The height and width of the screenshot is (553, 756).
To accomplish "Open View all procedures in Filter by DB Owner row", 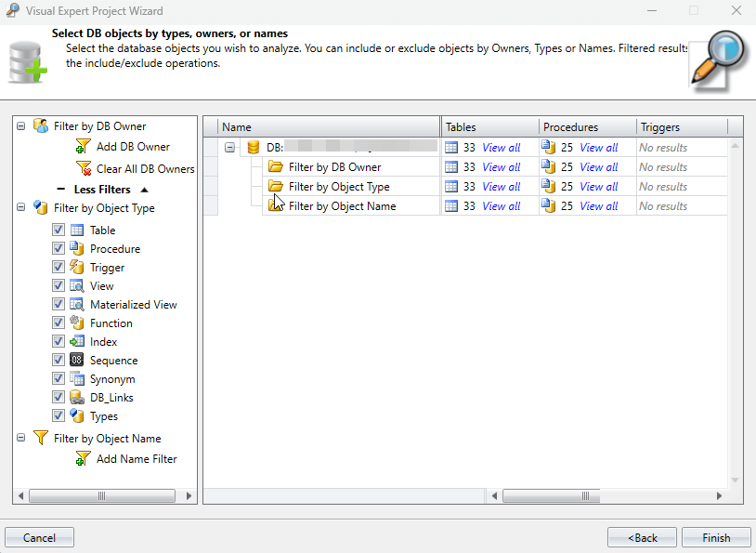I will click(x=599, y=167).
